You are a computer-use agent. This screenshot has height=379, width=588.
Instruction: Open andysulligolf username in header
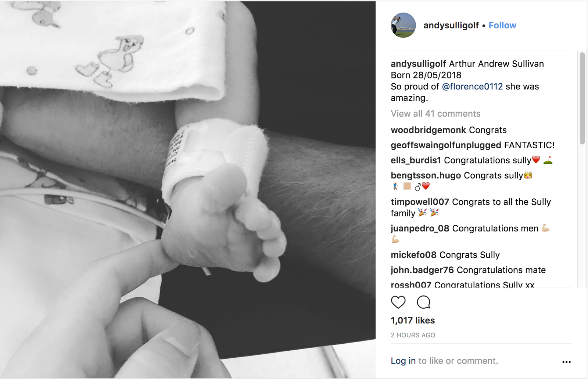(451, 25)
